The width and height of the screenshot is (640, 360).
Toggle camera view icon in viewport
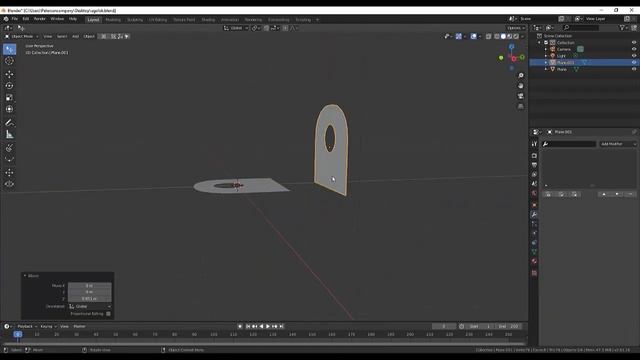coord(520,96)
